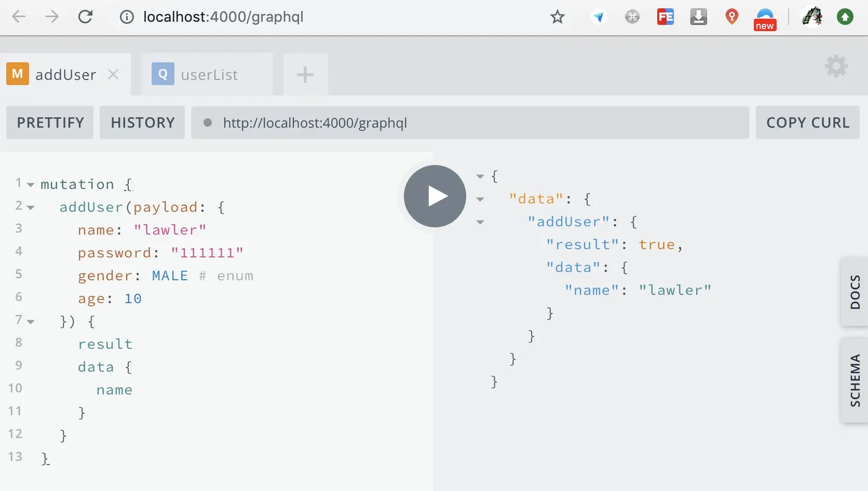Image resolution: width=868 pixels, height=491 pixels.
Task: Click the 'data' field on line 9
Action: (x=96, y=367)
